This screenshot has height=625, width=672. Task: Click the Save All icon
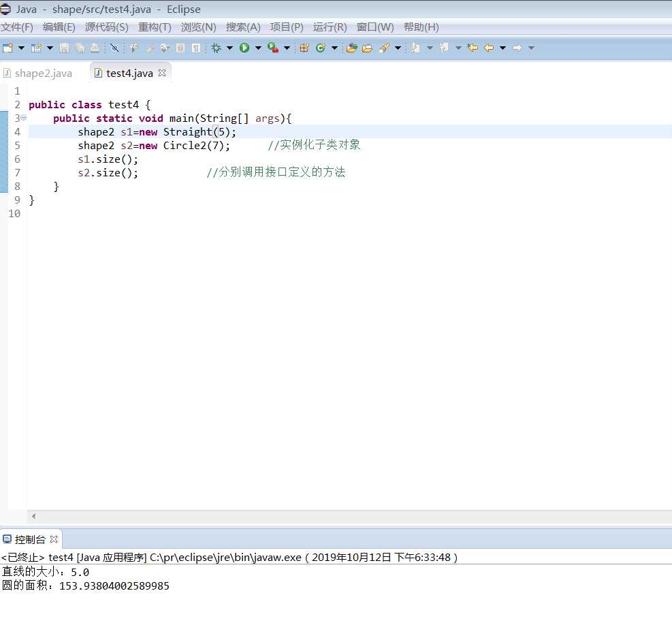(80, 48)
